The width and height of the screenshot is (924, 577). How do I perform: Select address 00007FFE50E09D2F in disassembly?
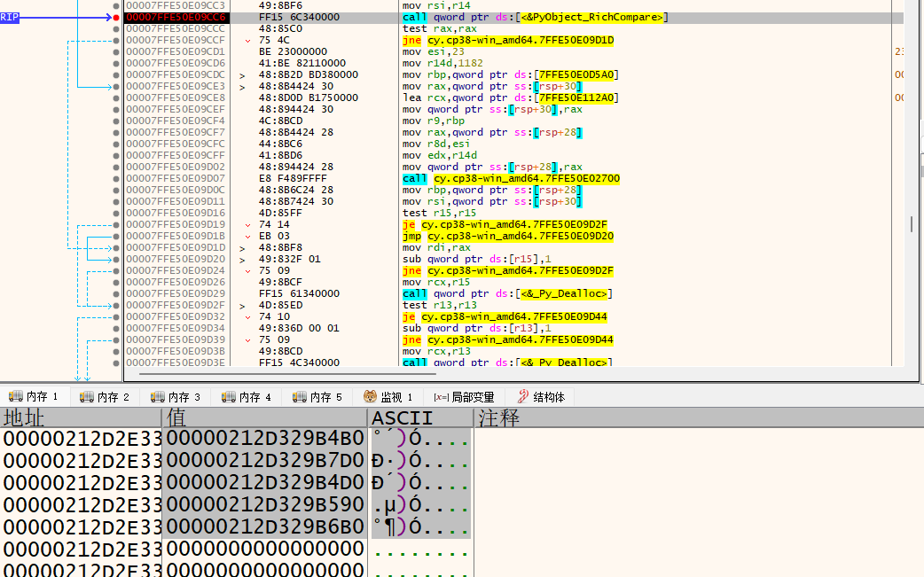pyautogui.click(x=176, y=305)
